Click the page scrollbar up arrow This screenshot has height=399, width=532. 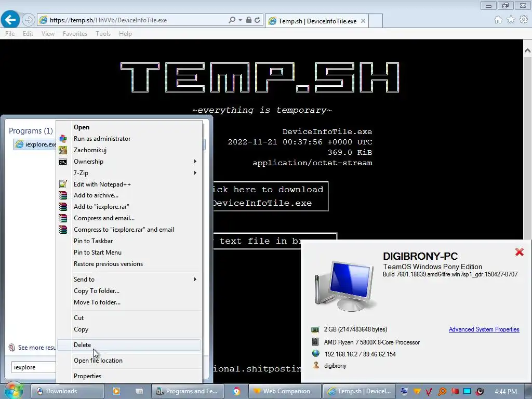pos(527,51)
